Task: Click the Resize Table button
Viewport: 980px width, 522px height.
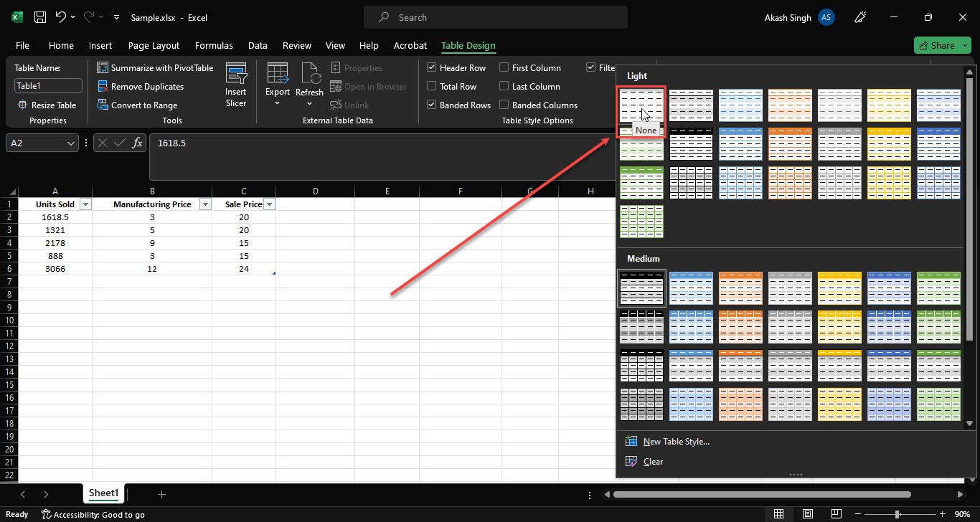Action: (47, 105)
